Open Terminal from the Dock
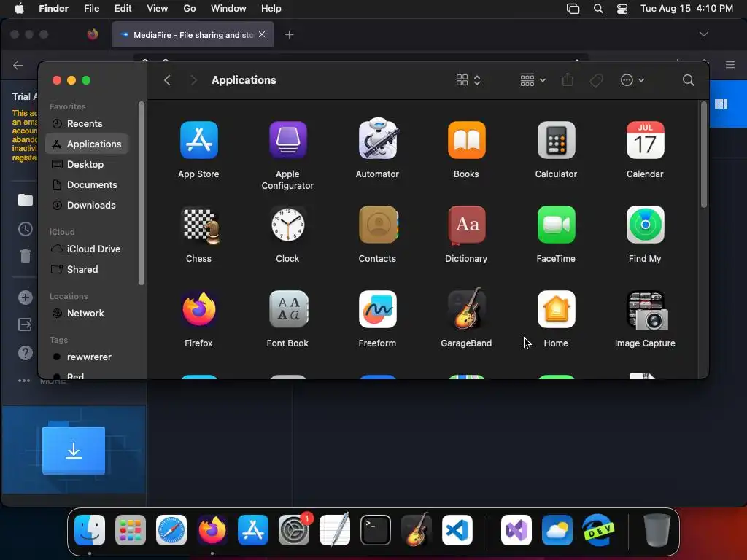 pos(376,529)
